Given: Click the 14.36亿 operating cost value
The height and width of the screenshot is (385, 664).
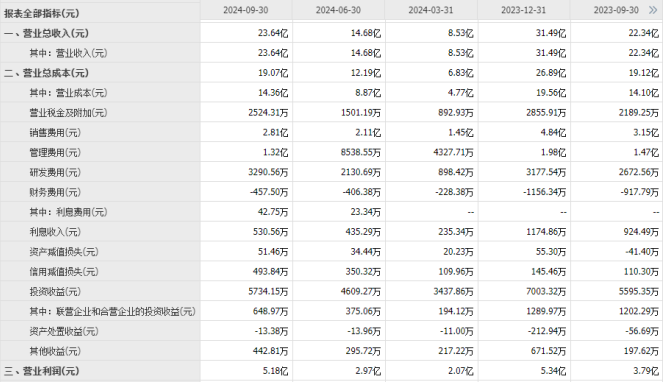Looking at the screenshot, I should click(x=273, y=93).
